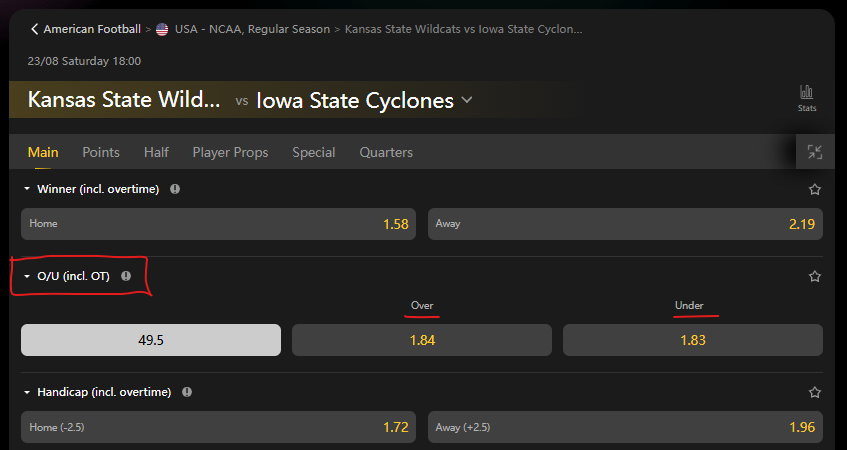Open the Player Props tab
Screen dimensions: 847x450
click(230, 152)
